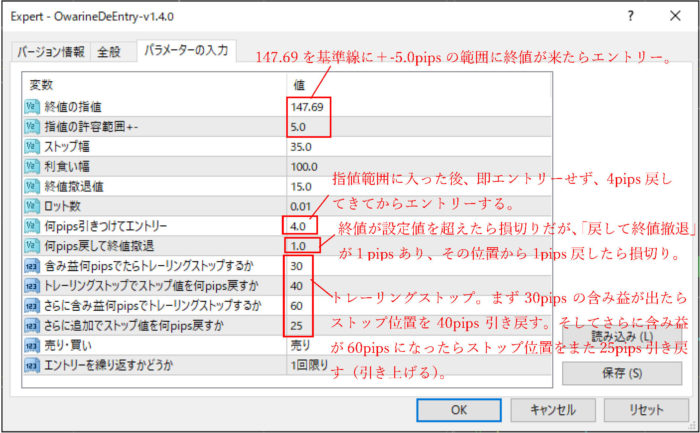Click the icon beside 利食い幅 row

tap(32, 167)
